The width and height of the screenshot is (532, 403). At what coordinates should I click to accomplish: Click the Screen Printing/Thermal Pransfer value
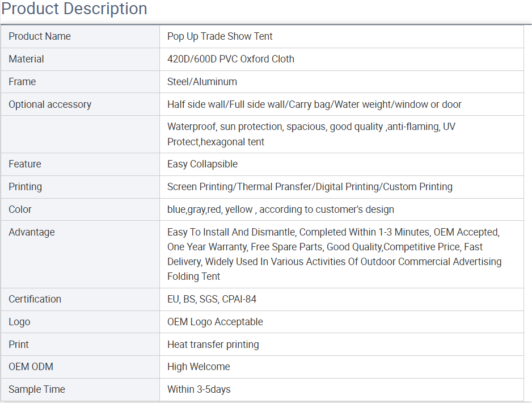pyautogui.click(x=310, y=187)
